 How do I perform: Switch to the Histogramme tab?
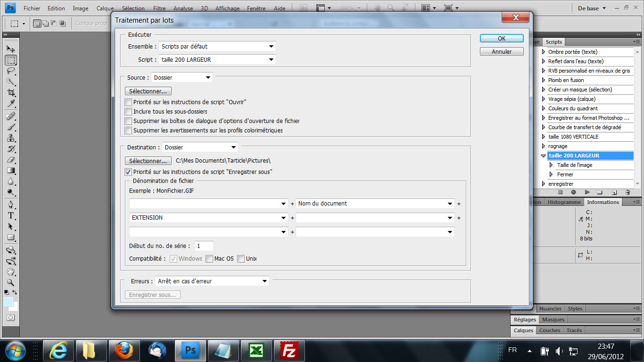564,202
